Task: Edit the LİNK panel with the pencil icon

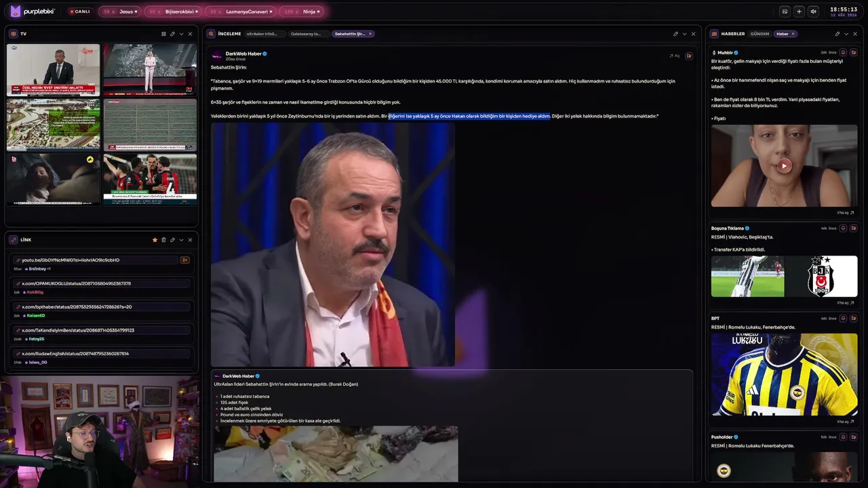Action: pyautogui.click(x=172, y=240)
